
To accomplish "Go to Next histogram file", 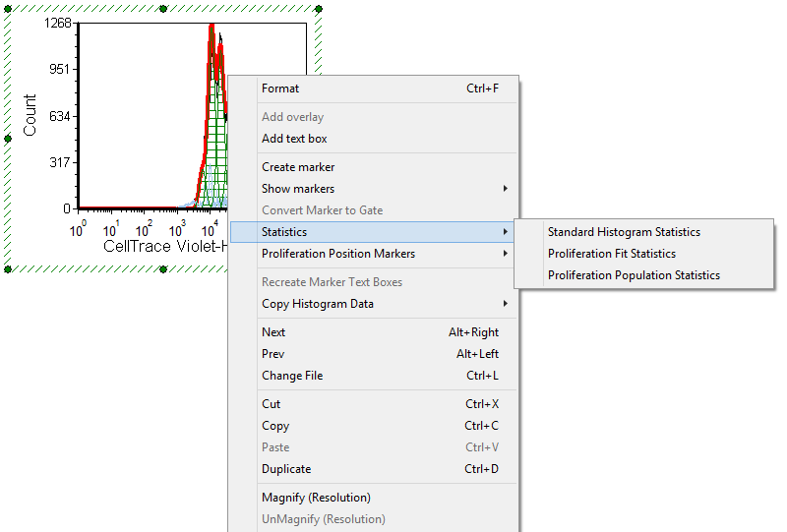I will (273, 332).
